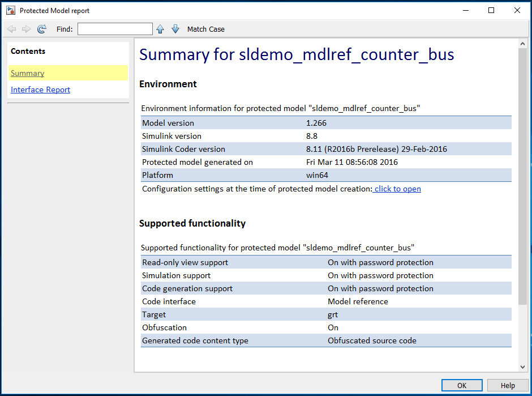
Task: Click the Environment section heading
Action: [x=168, y=84]
